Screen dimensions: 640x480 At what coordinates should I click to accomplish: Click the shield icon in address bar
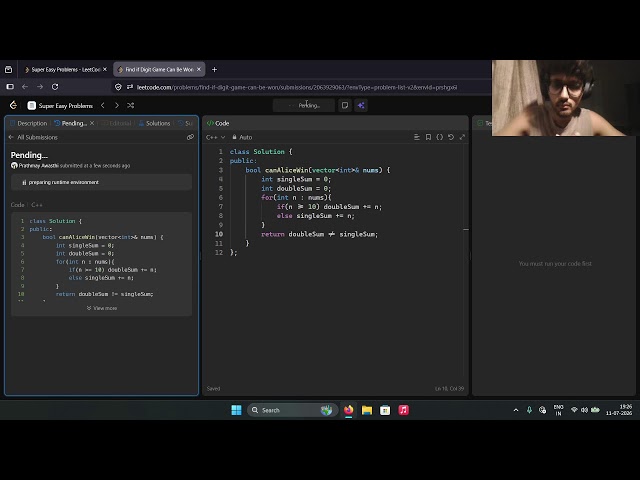click(x=118, y=87)
